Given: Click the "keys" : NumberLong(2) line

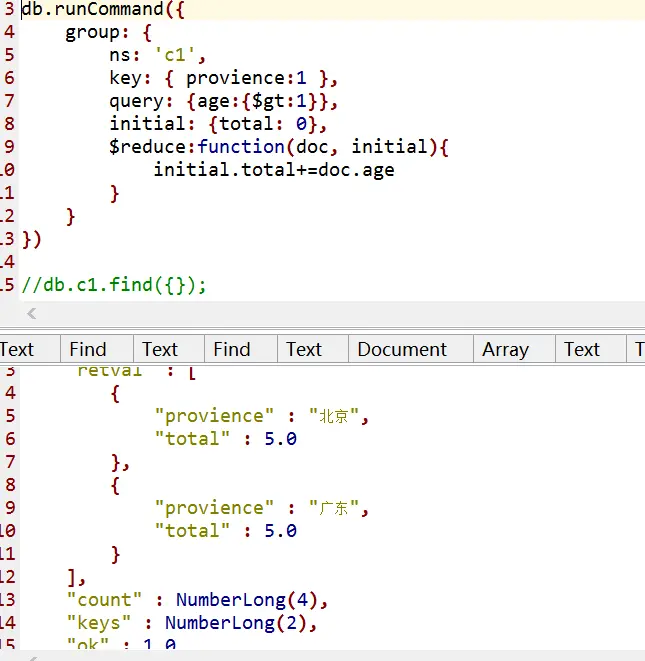Looking at the screenshot, I should click(192, 623).
